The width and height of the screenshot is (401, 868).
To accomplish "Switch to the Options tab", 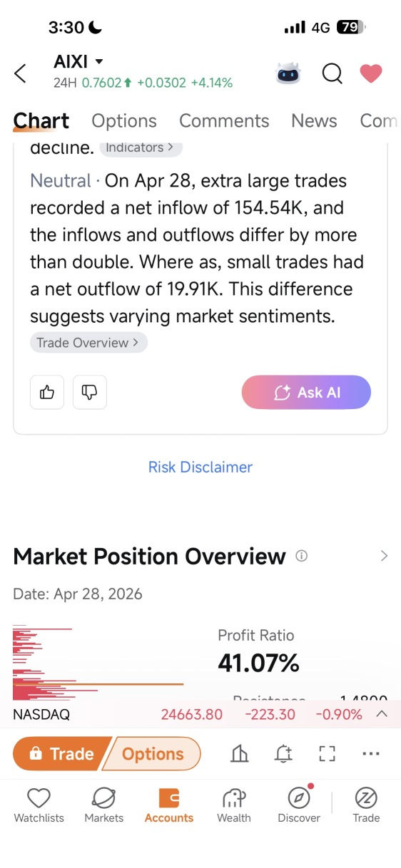I will (x=124, y=120).
